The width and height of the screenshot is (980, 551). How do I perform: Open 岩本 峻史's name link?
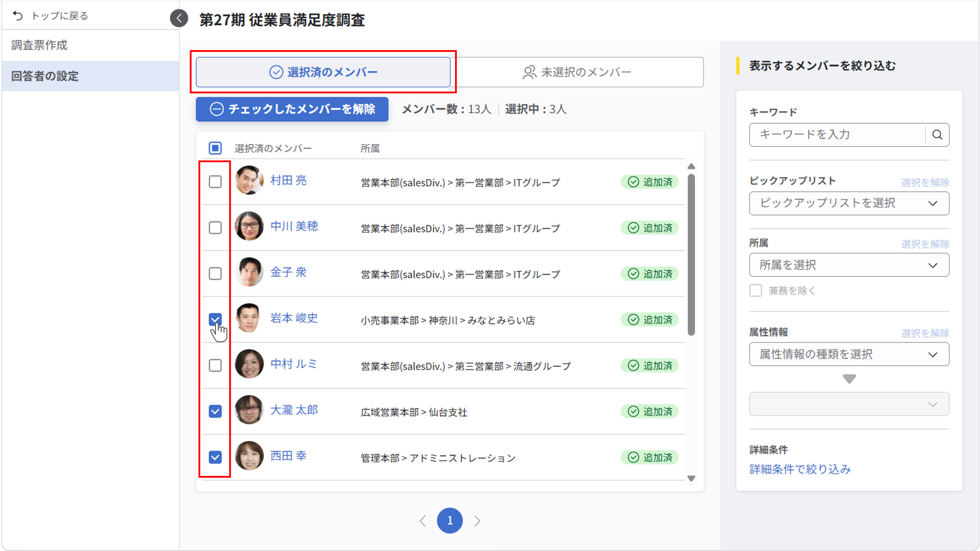pos(294,318)
